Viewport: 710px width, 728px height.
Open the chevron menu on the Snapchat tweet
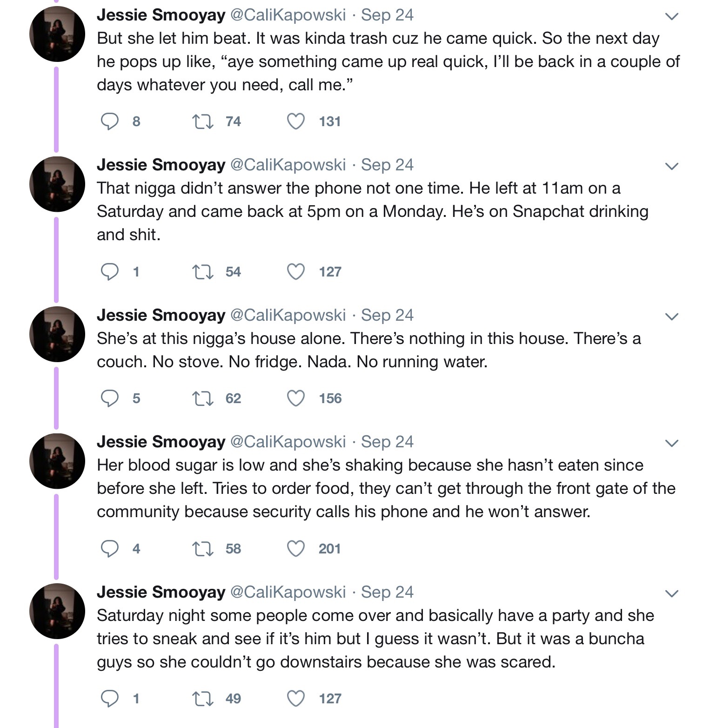[671, 166]
